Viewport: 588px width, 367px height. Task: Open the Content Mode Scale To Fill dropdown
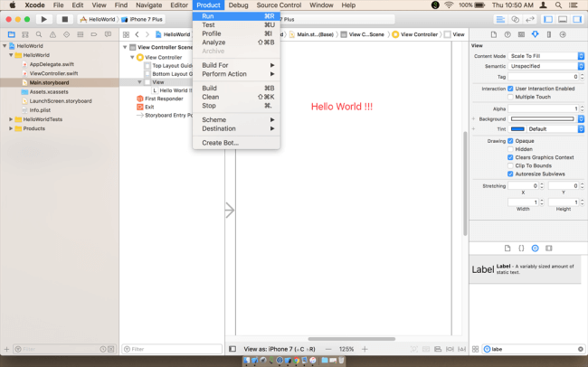546,56
